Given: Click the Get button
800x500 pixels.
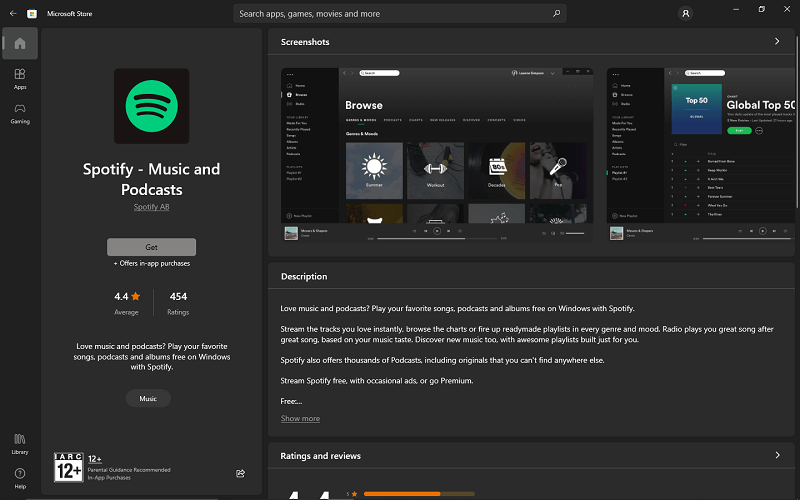Looking at the screenshot, I should 152,247.
